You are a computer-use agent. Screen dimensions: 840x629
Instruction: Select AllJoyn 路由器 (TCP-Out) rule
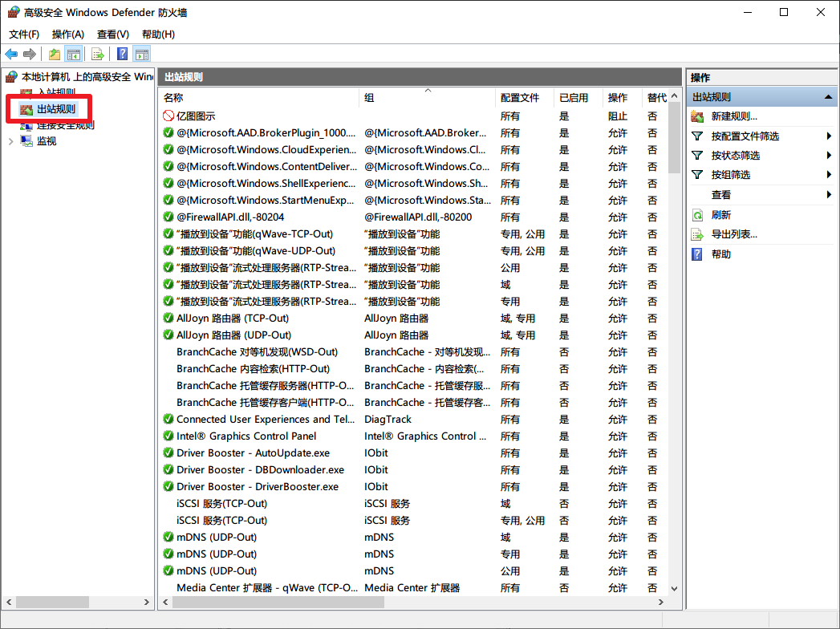tap(413, 319)
